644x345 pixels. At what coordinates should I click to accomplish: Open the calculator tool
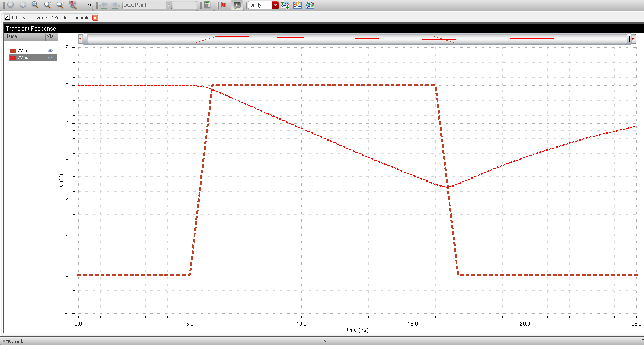click(207, 5)
